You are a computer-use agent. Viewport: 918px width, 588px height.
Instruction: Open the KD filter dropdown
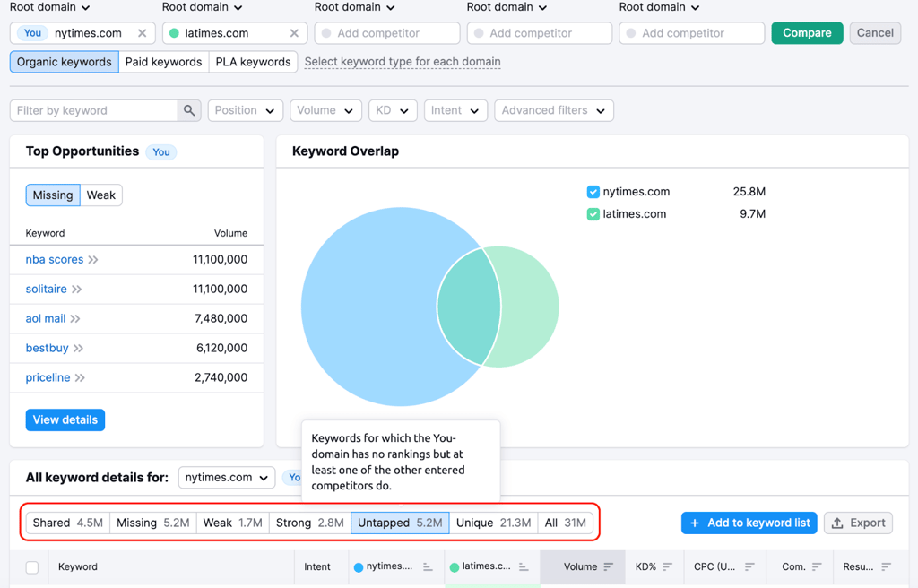[x=393, y=110]
